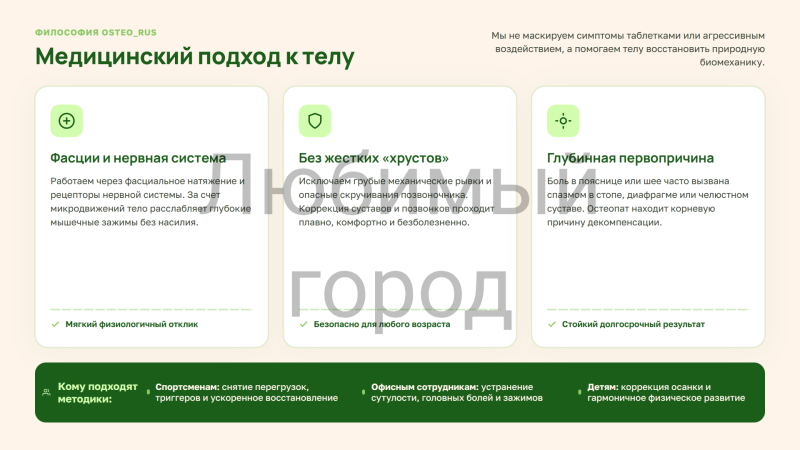This screenshot has height=450, width=800.
Task: Click the intro paragraph about природную биомеханику
Action: [628, 49]
